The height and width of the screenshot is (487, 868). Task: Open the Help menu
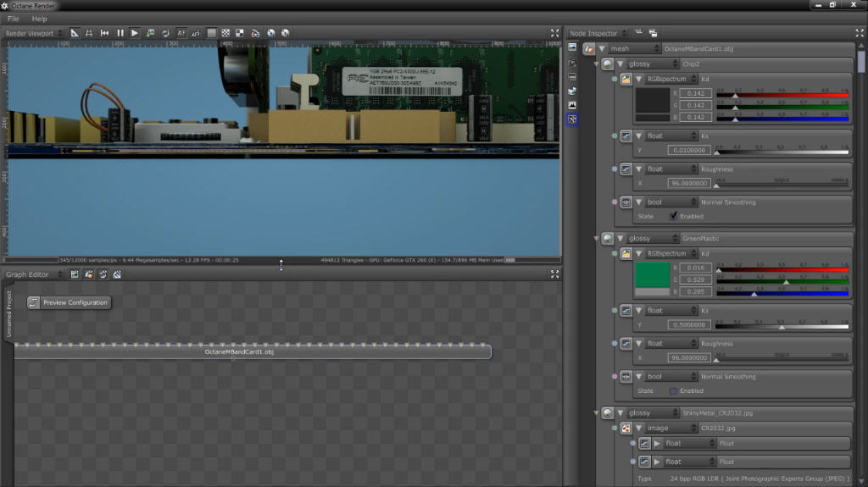click(40, 19)
